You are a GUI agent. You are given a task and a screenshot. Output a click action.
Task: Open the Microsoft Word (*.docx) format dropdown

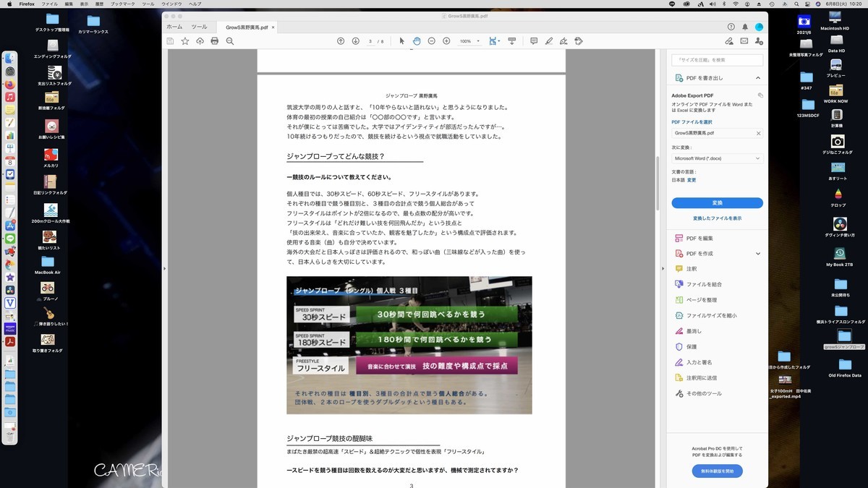point(717,158)
